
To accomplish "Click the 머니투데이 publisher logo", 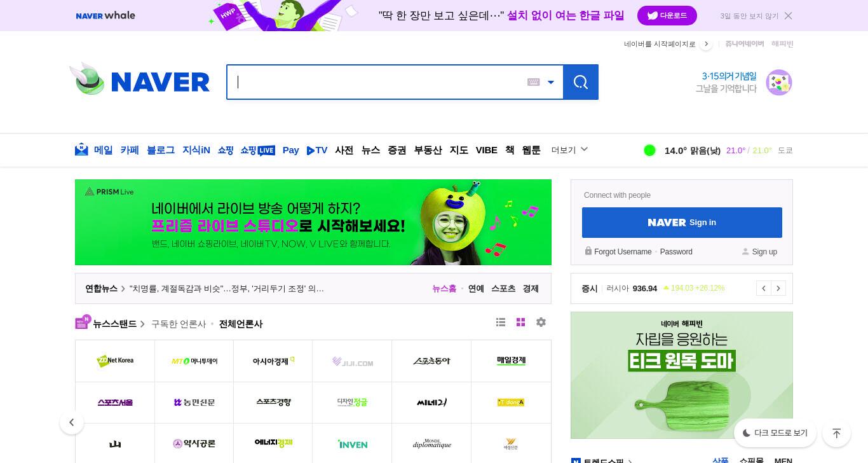I will (194, 361).
